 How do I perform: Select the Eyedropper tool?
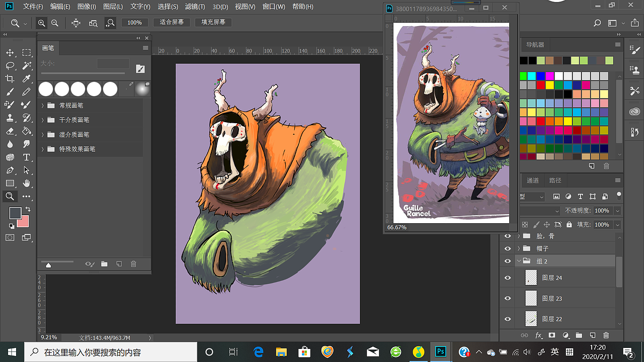26,79
